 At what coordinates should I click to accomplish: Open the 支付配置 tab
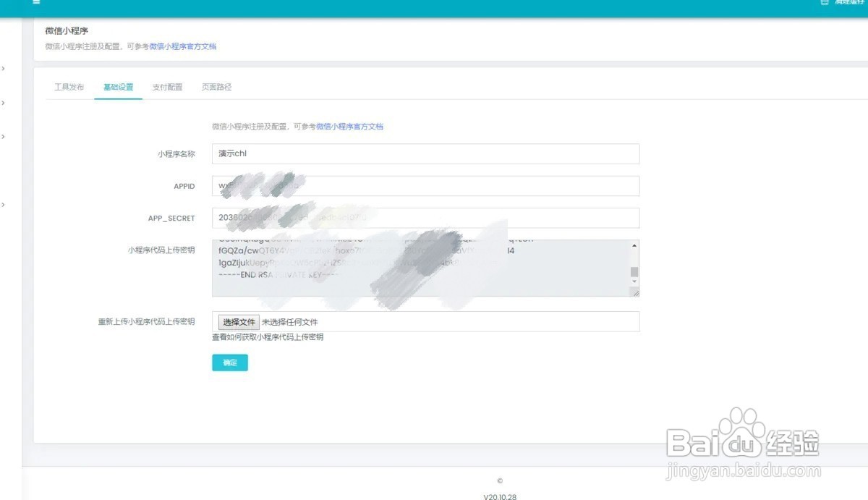tap(167, 87)
